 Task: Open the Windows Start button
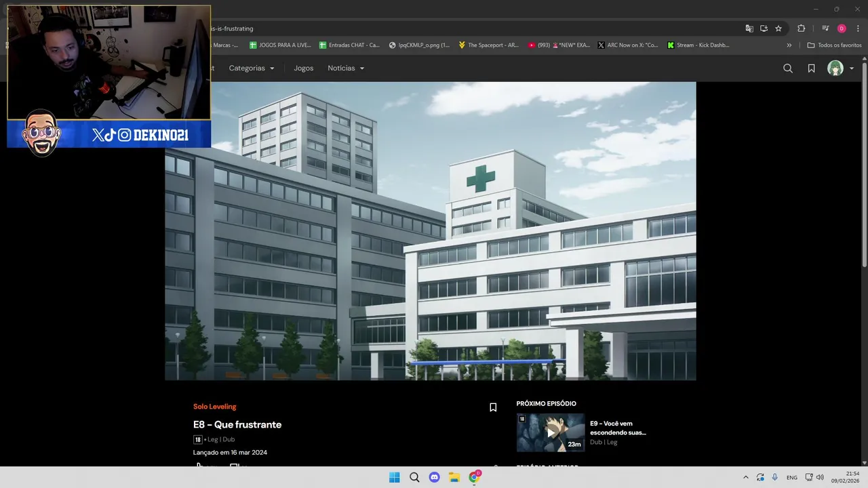coord(394,477)
